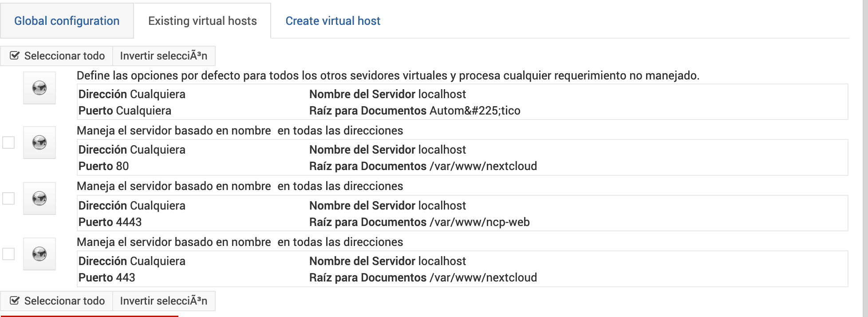The width and height of the screenshot is (868, 317).
Task: Open the port 80 virtual host icon
Action: point(39,143)
